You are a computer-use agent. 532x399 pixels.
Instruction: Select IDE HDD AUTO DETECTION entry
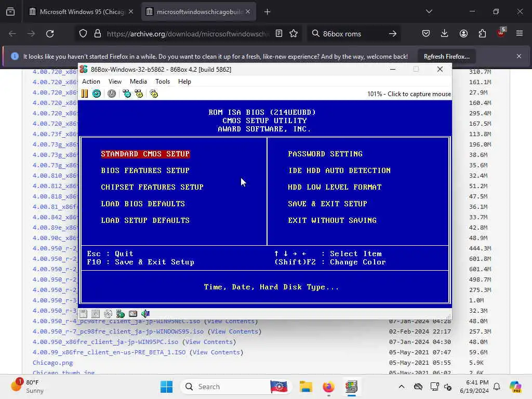[x=339, y=170]
